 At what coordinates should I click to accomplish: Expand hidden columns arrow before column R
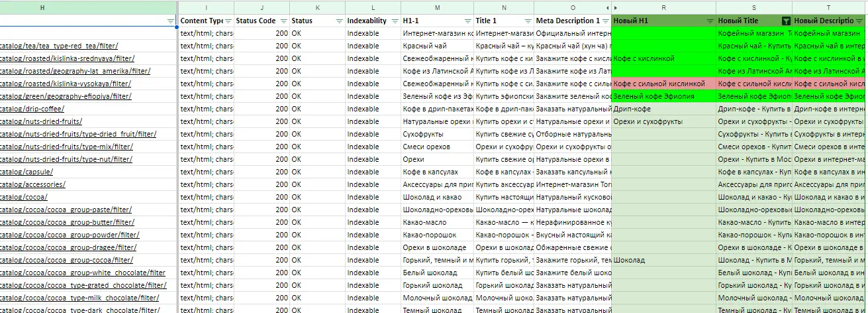click(615, 7)
